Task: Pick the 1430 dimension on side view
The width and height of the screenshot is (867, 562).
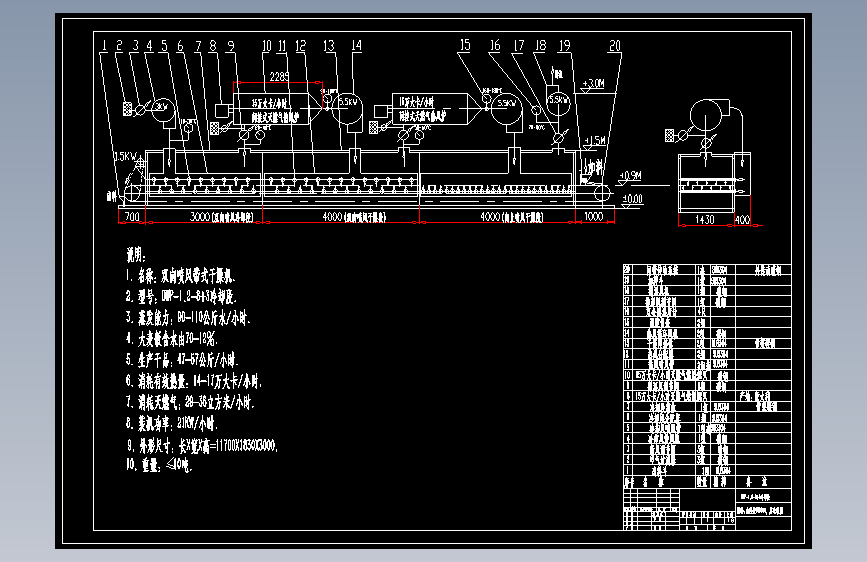Action: (704, 220)
